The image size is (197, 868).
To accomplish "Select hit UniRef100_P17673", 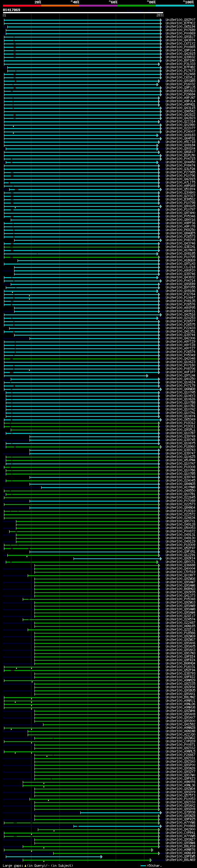I will [180, 71].
